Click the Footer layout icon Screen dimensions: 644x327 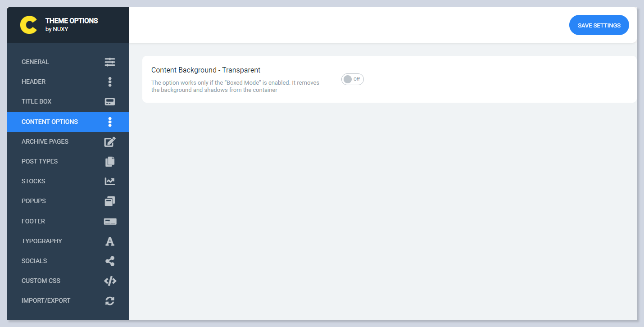(x=110, y=222)
